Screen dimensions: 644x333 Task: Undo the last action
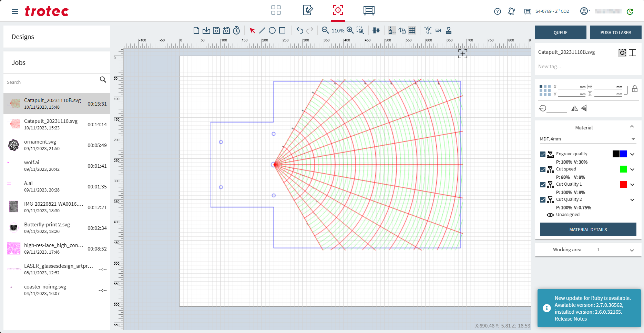pyautogui.click(x=300, y=30)
